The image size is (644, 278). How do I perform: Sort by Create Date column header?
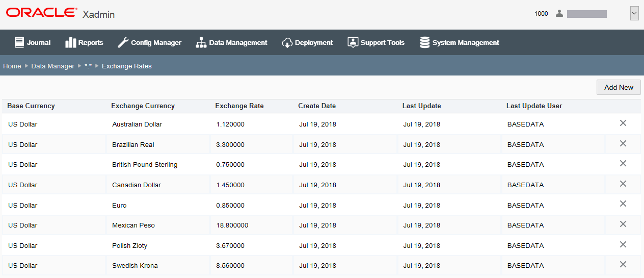pyautogui.click(x=317, y=106)
